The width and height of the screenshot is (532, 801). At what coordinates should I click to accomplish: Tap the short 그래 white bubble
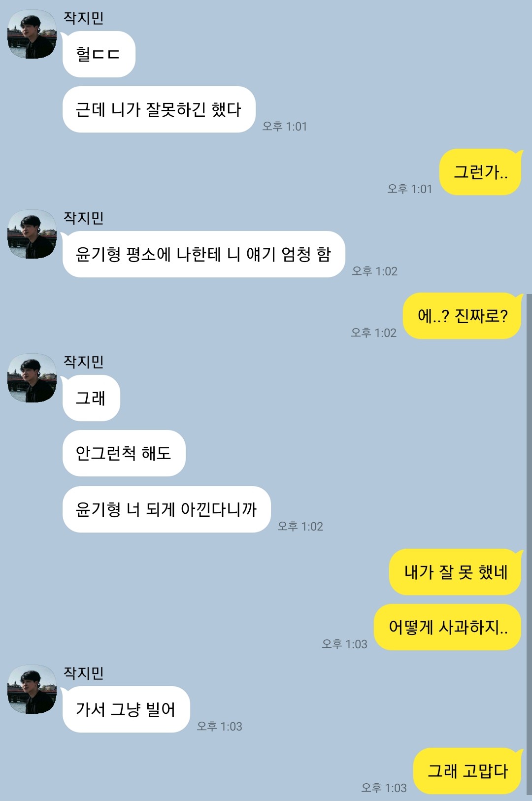(x=91, y=398)
